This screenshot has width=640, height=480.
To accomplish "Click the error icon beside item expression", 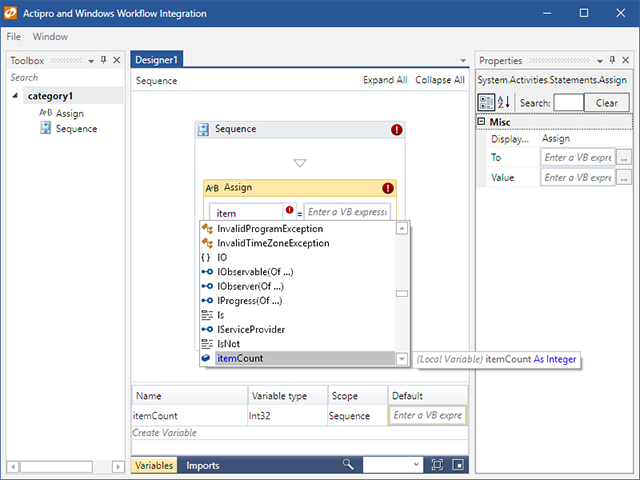I will pos(289,210).
